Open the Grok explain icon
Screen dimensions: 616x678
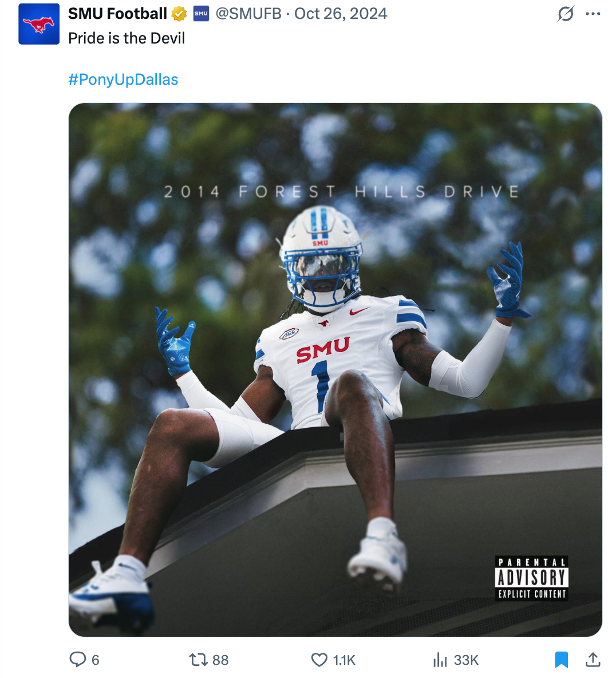click(x=566, y=14)
